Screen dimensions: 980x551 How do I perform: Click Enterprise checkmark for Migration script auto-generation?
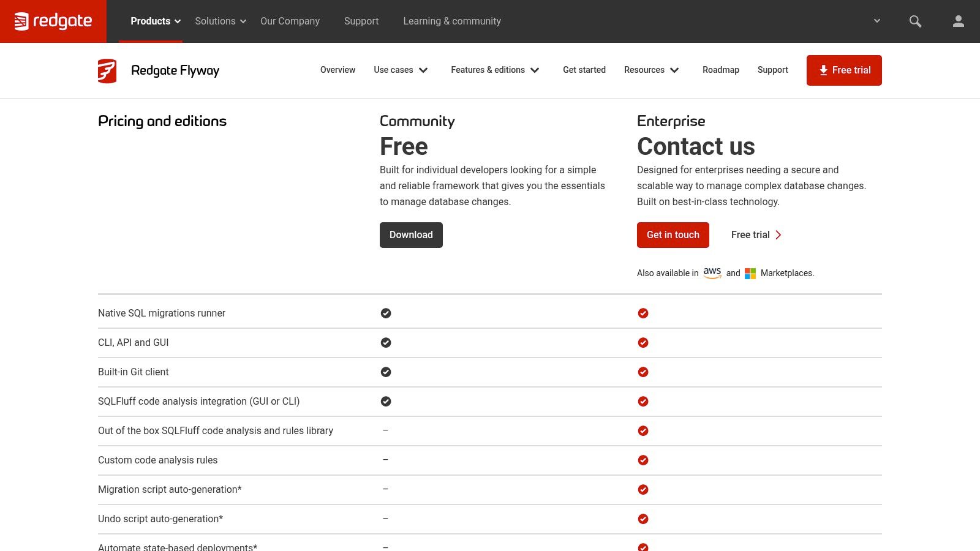click(643, 490)
